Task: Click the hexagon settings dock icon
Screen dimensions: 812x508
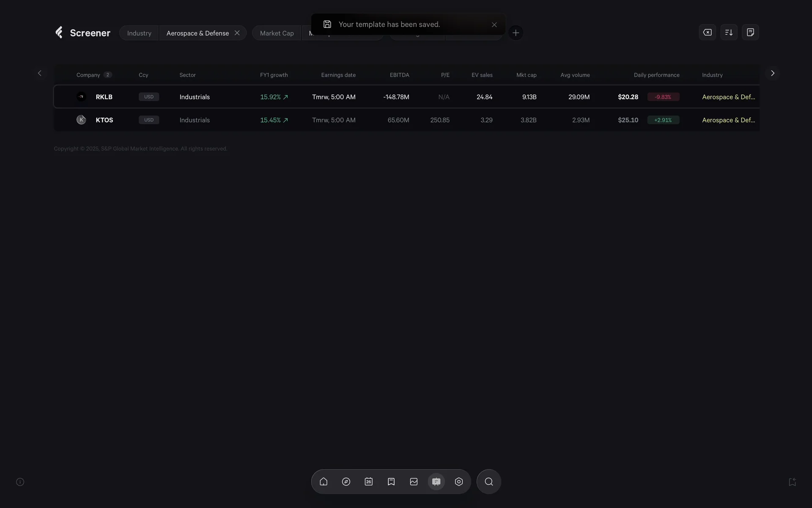Action: coord(459,482)
